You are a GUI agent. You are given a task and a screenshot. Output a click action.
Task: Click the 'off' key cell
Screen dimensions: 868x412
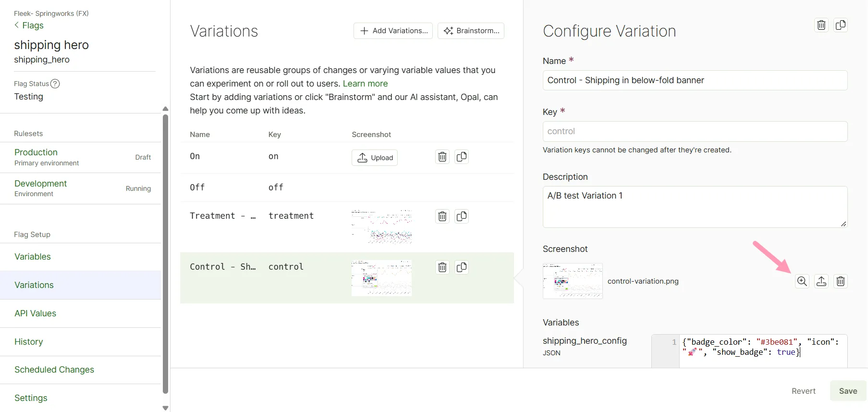276,187
